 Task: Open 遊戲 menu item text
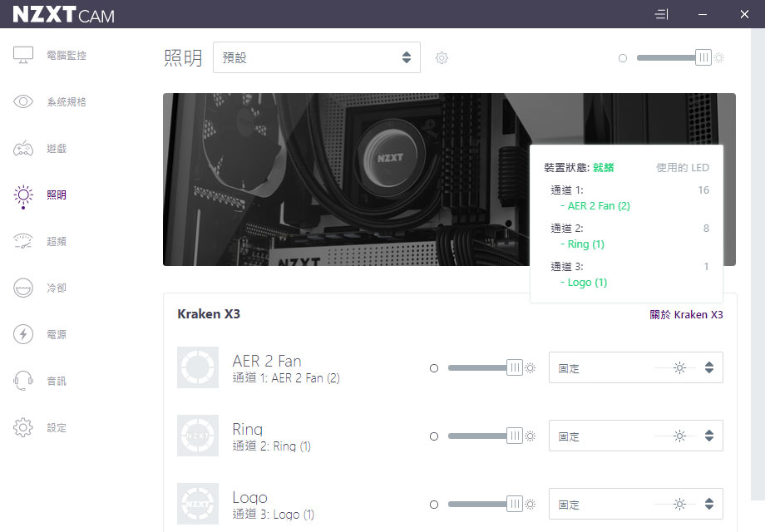tap(57, 148)
